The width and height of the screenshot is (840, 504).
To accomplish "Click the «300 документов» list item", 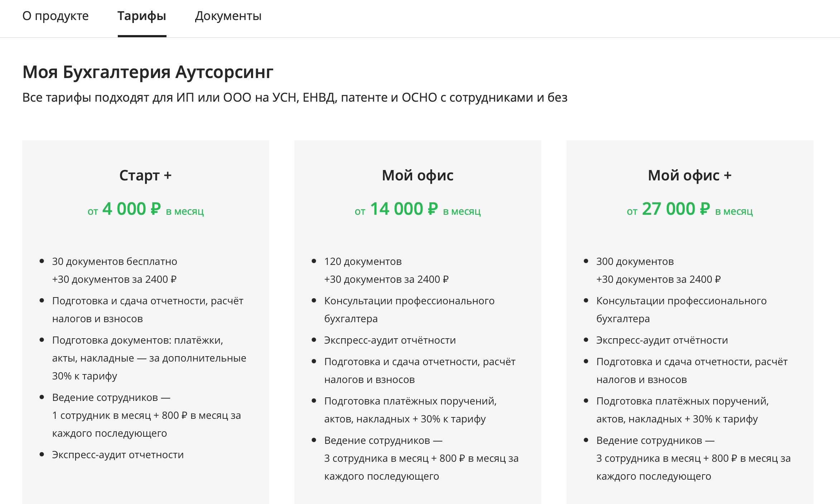I will coord(635,262).
